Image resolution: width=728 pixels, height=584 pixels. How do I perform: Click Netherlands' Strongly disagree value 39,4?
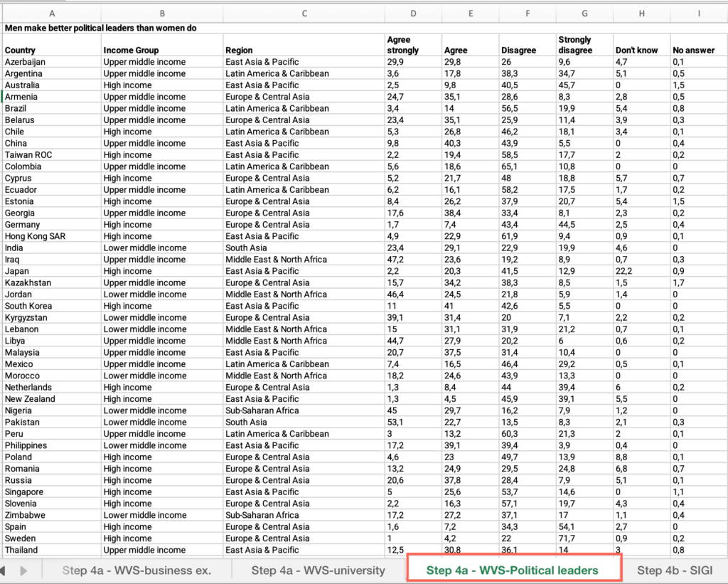(x=584, y=387)
